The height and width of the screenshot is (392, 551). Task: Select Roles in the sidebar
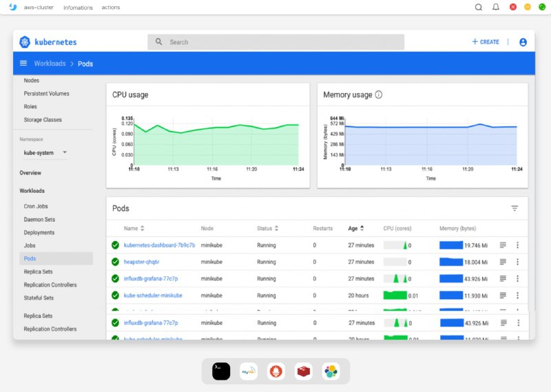point(30,107)
